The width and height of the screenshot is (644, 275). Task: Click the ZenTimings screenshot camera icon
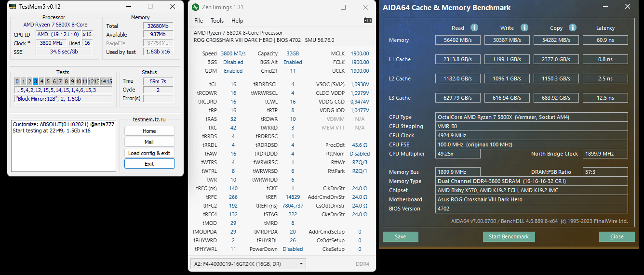point(368,20)
